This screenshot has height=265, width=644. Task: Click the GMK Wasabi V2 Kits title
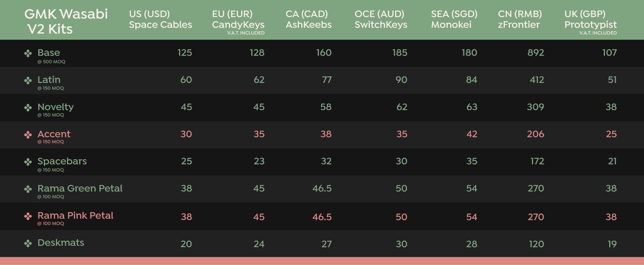coord(66,21)
